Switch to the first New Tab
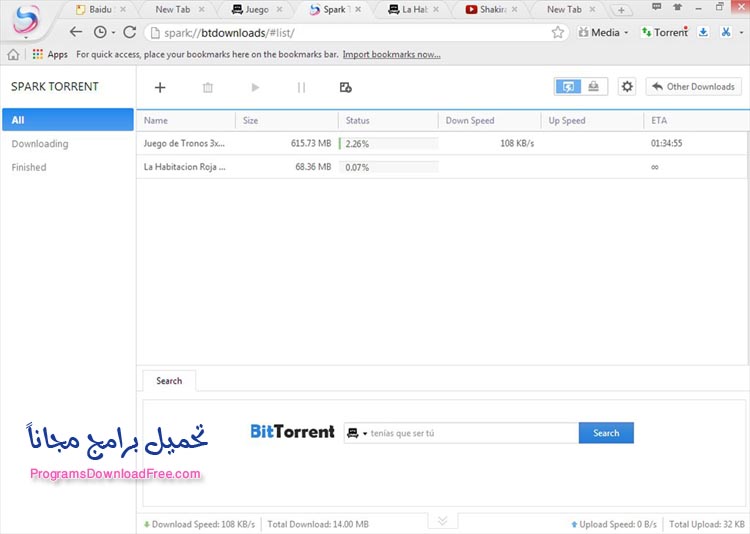The height and width of the screenshot is (534, 750). 173,9
